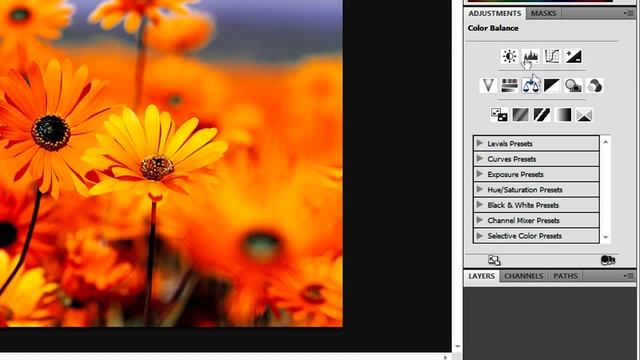Image resolution: width=640 pixels, height=360 pixels.
Task: Open the Adjustments panel options menu
Action: pyautogui.click(x=628, y=13)
